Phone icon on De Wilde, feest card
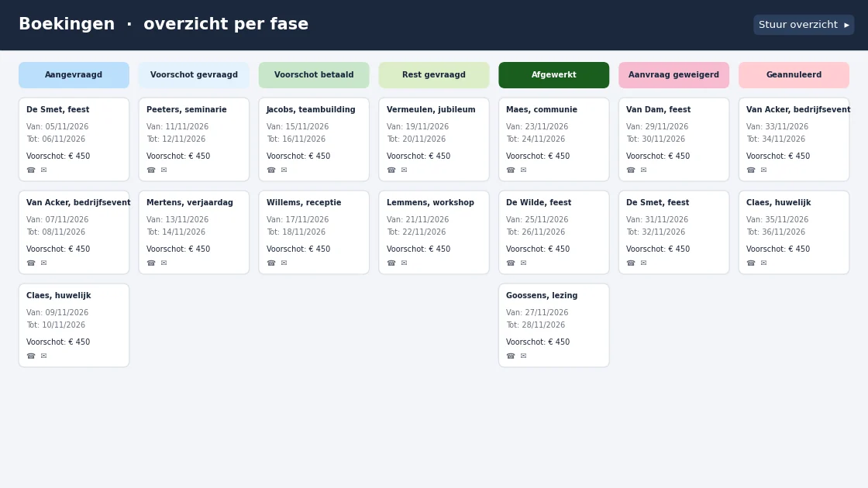Viewport: 868px width, 488px height. pos(511,263)
